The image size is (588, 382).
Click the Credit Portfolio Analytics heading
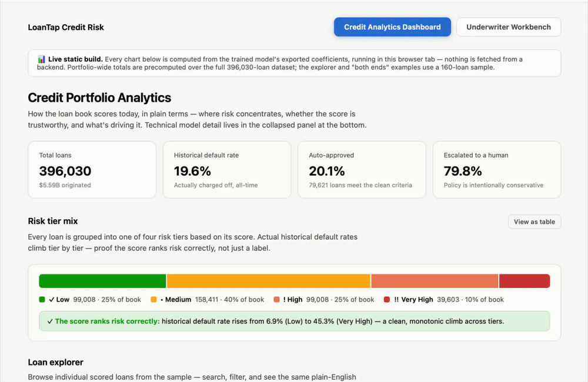click(99, 98)
